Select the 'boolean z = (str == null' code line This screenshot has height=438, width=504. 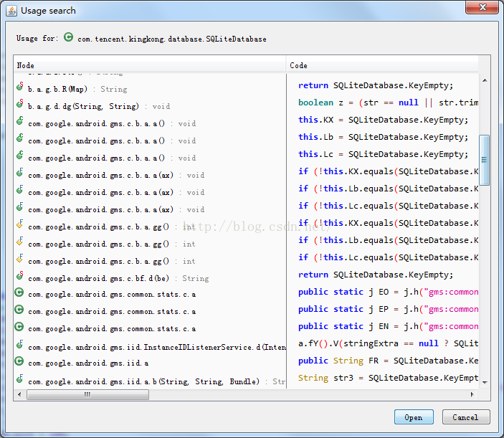tap(387, 103)
